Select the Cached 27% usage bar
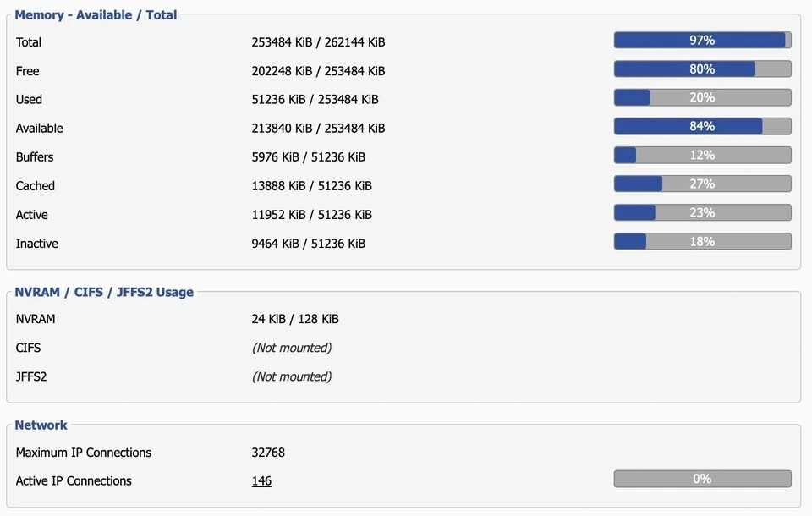The width and height of the screenshot is (812, 516). [702, 184]
